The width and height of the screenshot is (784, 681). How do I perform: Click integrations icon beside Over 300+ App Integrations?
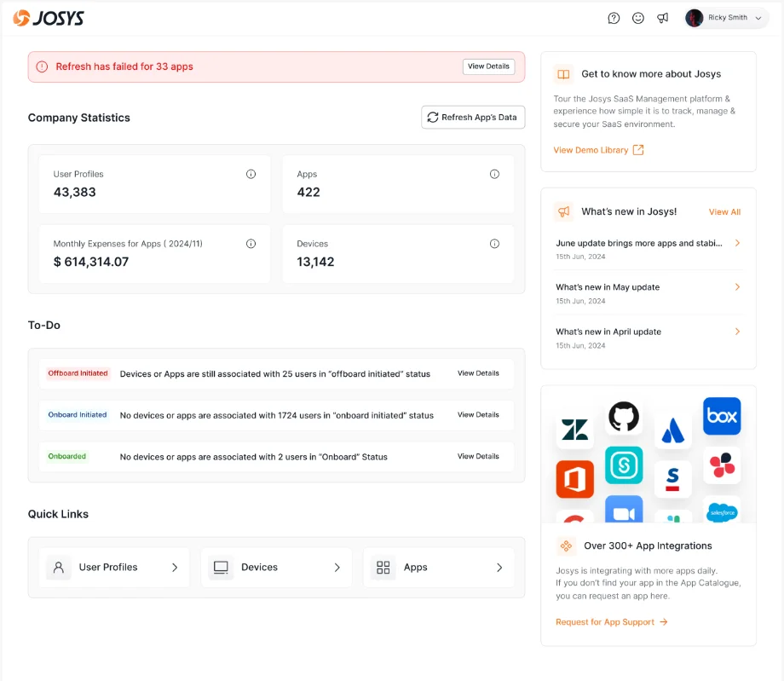pos(566,546)
